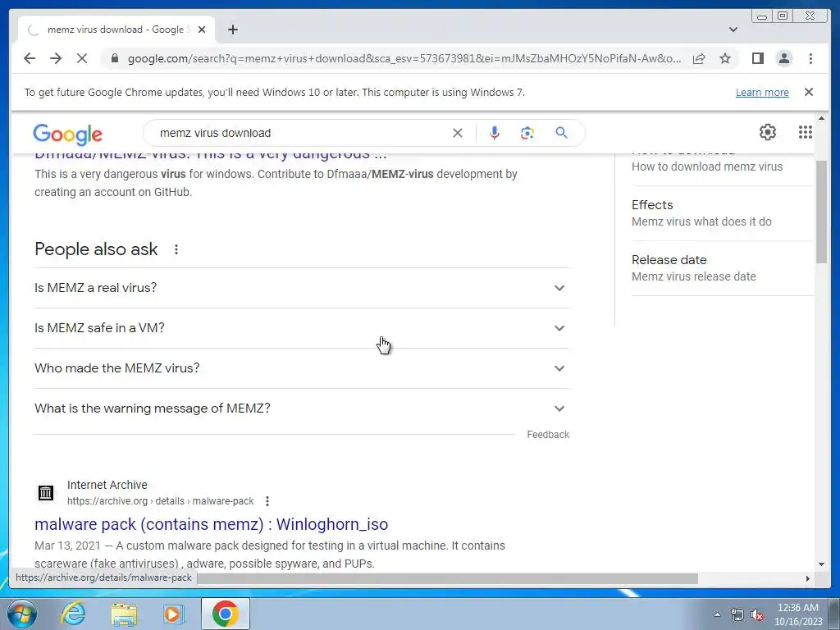
Task: Open Windows Explorer from taskbar
Action: (x=124, y=614)
